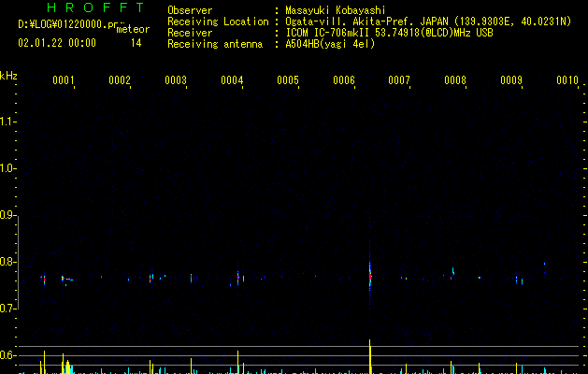The image size is (588, 374).
Task: Click time marker 0010
Action: tap(567, 79)
